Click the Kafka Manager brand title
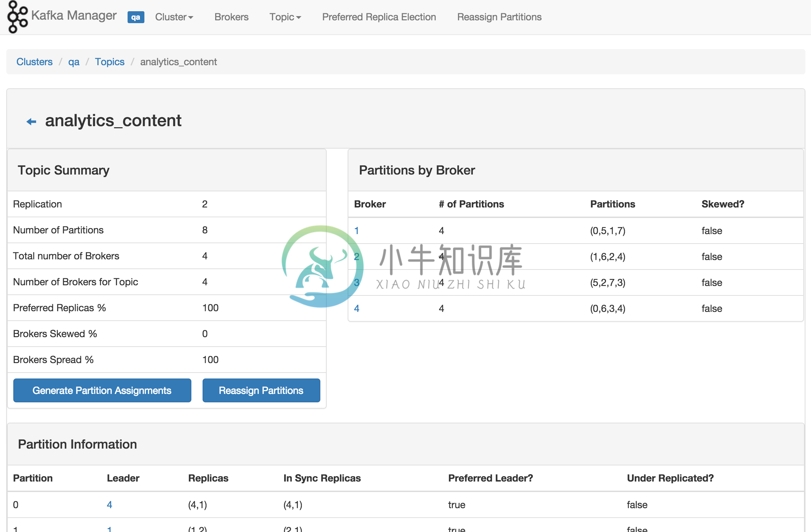The height and width of the screenshot is (532, 811). pyautogui.click(x=74, y=15)
